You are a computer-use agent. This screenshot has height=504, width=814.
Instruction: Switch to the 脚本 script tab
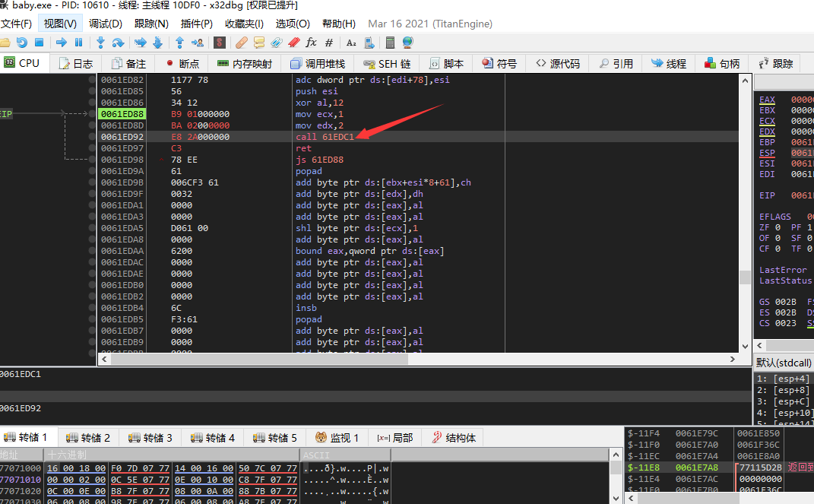pyautogui.click(x=446, y=63)
